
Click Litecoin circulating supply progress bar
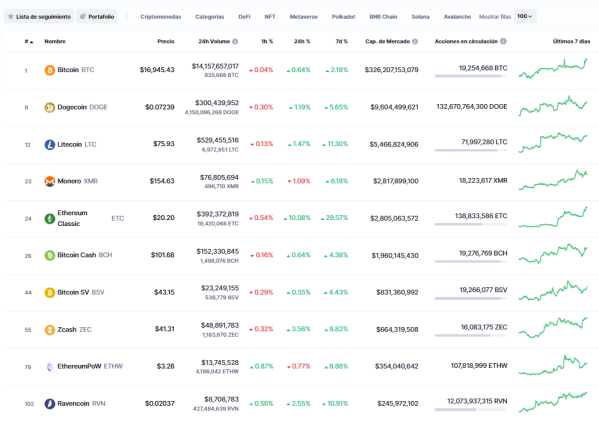(471, 150)
